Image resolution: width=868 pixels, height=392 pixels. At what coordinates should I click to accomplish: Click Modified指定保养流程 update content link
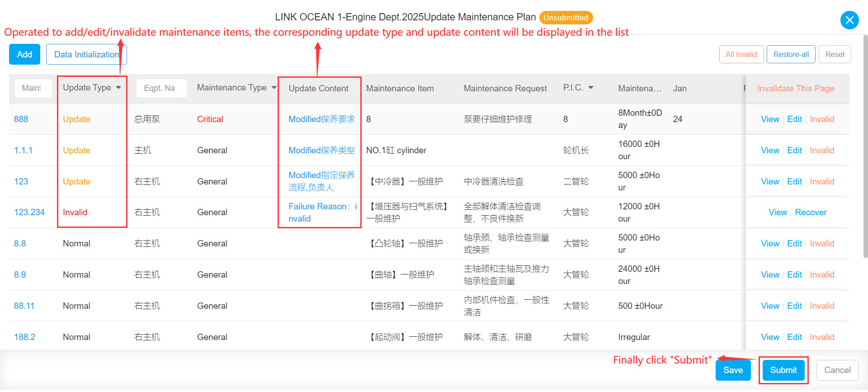[x=322, y=181]
